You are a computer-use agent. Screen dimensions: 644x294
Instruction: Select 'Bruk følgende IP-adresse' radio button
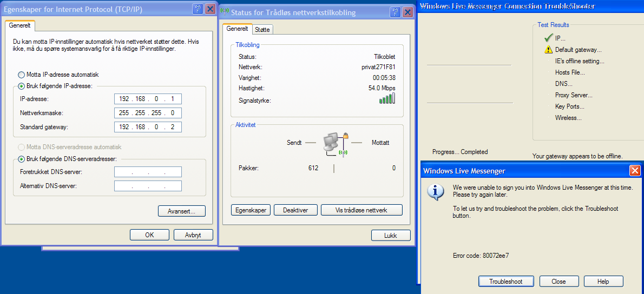click(21, 86)
